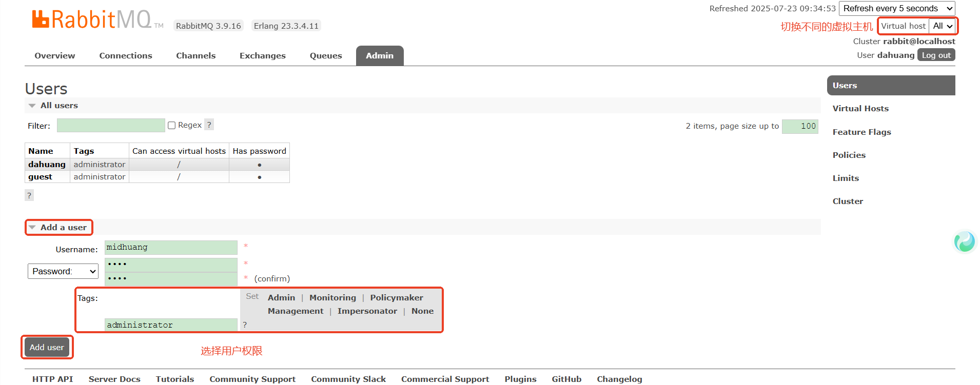The image size is (980, 385).
Task: Open the Queues tab
Action: coord(326,55)
